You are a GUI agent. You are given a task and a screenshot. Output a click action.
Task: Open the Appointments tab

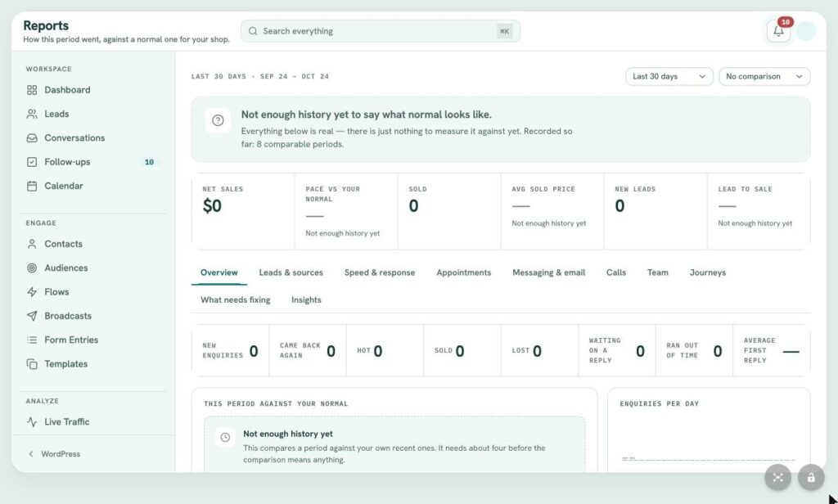coord(463,272)
